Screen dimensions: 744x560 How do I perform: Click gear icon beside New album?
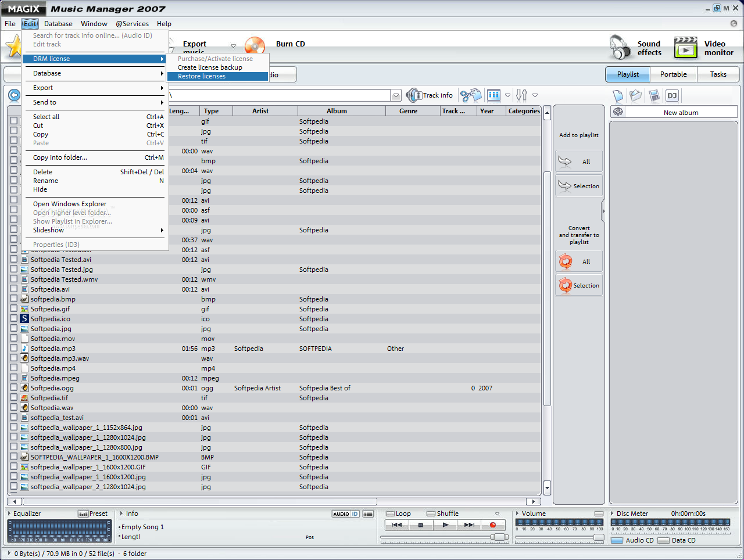(618, 112)
